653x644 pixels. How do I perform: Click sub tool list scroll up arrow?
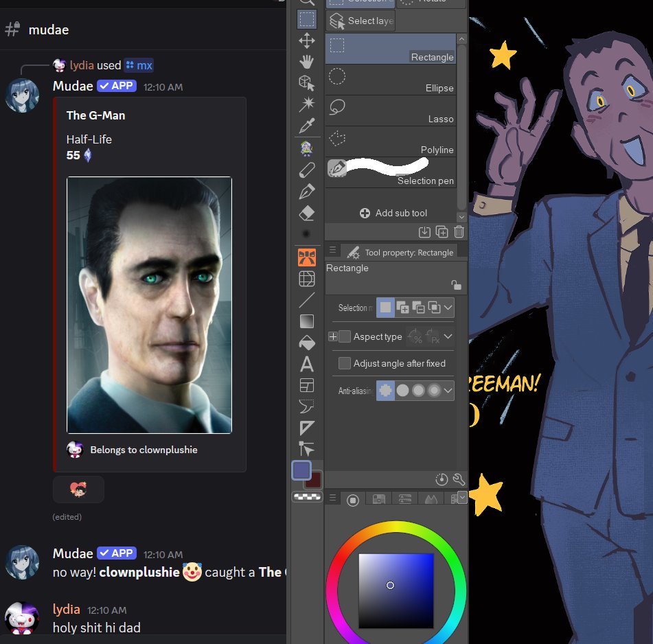tap(461, 39)
